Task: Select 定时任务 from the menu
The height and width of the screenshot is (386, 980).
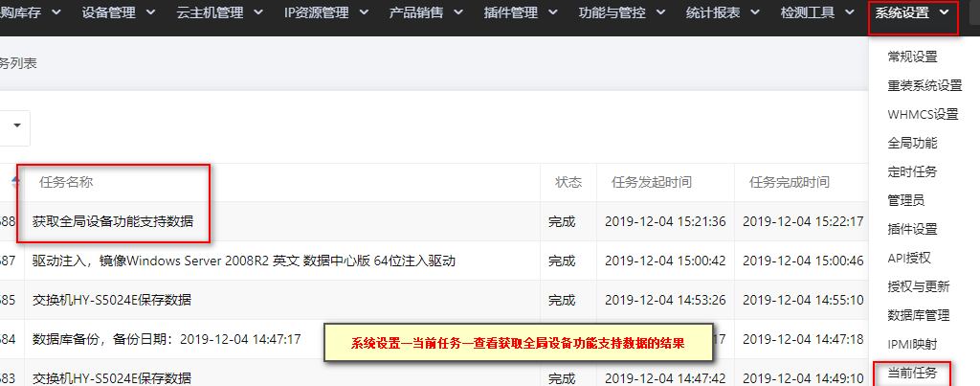Action: click(x=912, y=171)
